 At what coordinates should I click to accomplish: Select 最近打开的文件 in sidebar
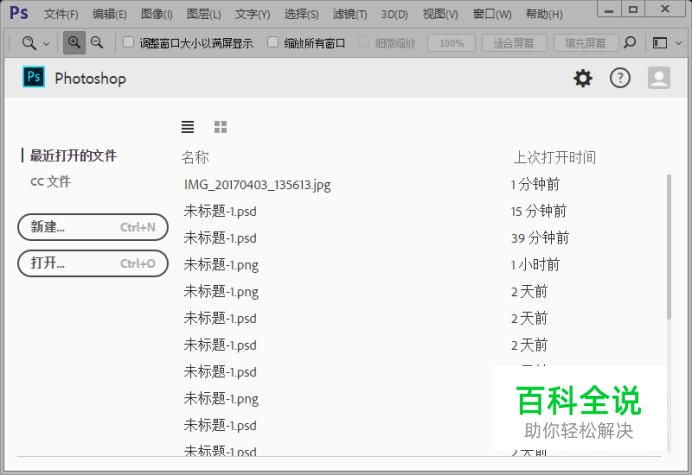[x=73, y=155]
